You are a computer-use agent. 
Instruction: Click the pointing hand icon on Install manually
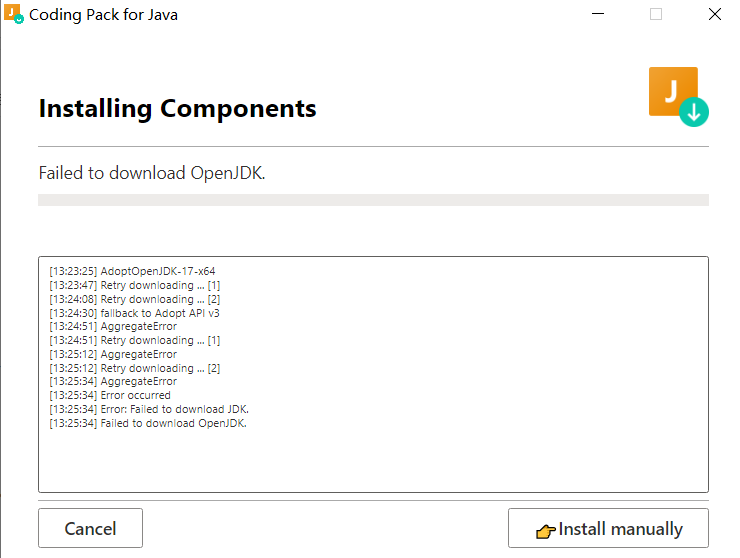point(545,532)
